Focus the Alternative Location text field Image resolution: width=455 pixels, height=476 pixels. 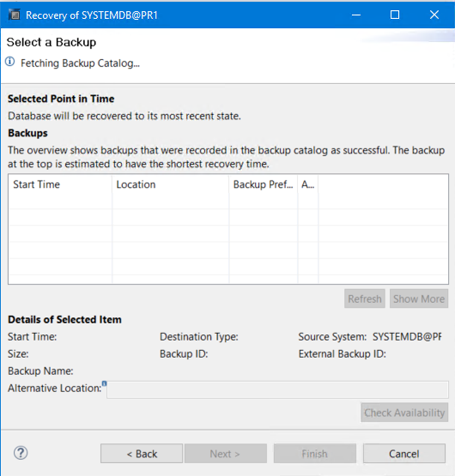[x=278, y=389]
